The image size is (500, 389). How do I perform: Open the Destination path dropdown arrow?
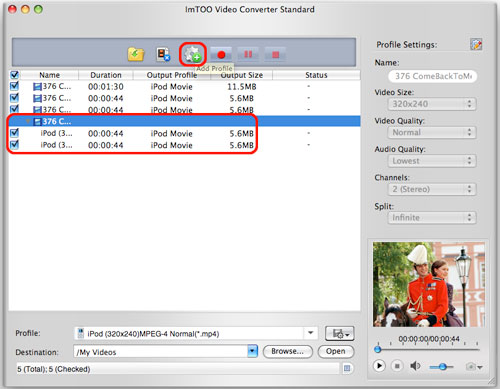click(252, 351)
